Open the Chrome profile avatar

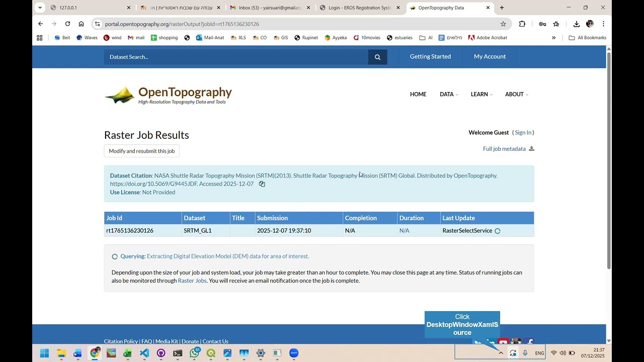(x=590, y=24)
